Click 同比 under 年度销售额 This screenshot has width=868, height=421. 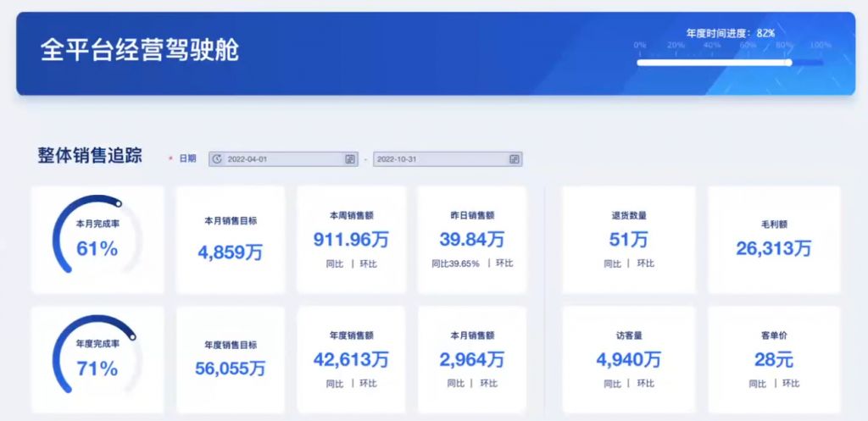point(334,384)
